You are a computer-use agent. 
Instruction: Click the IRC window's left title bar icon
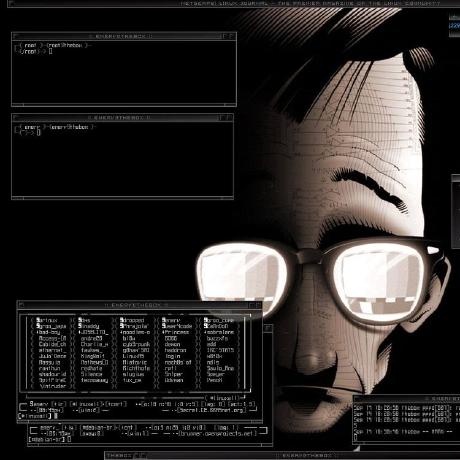tap(21, 305)
